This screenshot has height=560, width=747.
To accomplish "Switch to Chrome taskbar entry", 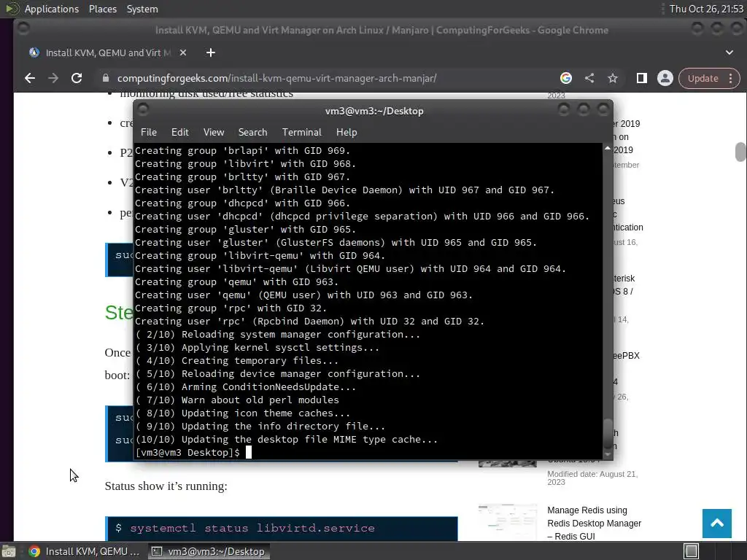I will 84,551.
